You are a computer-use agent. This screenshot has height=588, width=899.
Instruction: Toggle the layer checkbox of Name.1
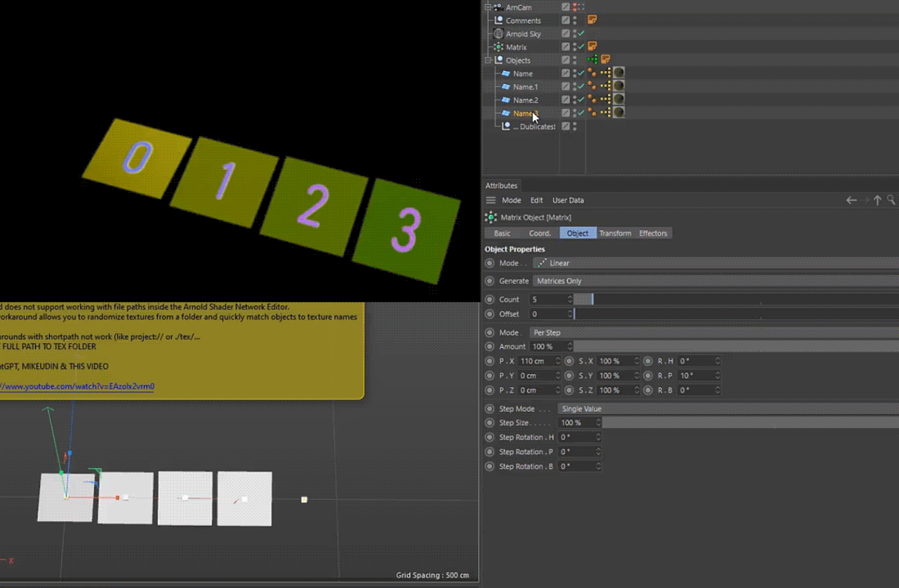(566, 87)
